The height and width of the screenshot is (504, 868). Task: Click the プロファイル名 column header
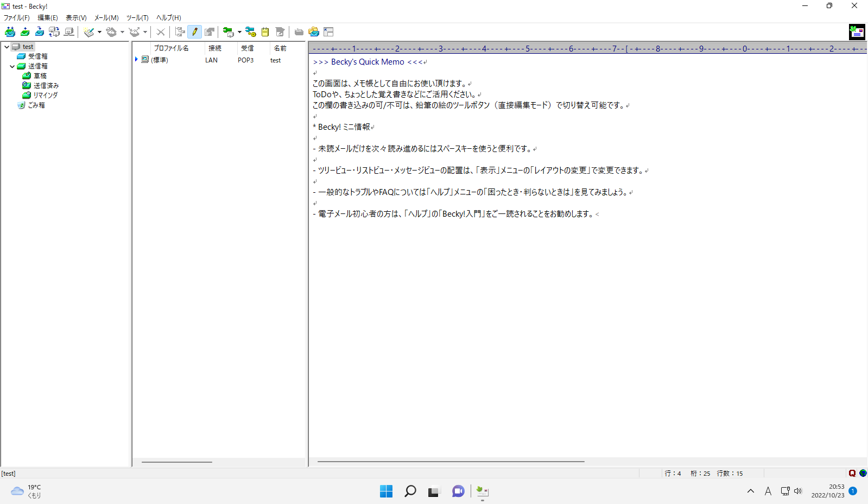coord(171,48)
